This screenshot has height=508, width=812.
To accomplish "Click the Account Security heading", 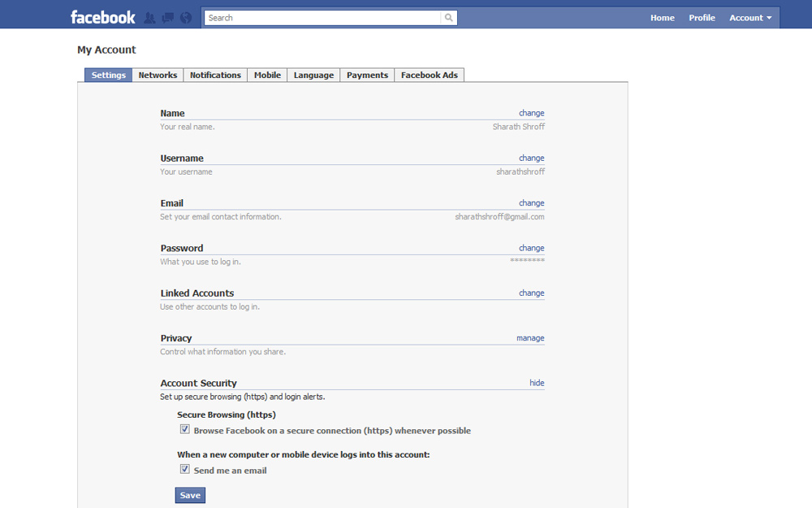I will coord(198,383).
